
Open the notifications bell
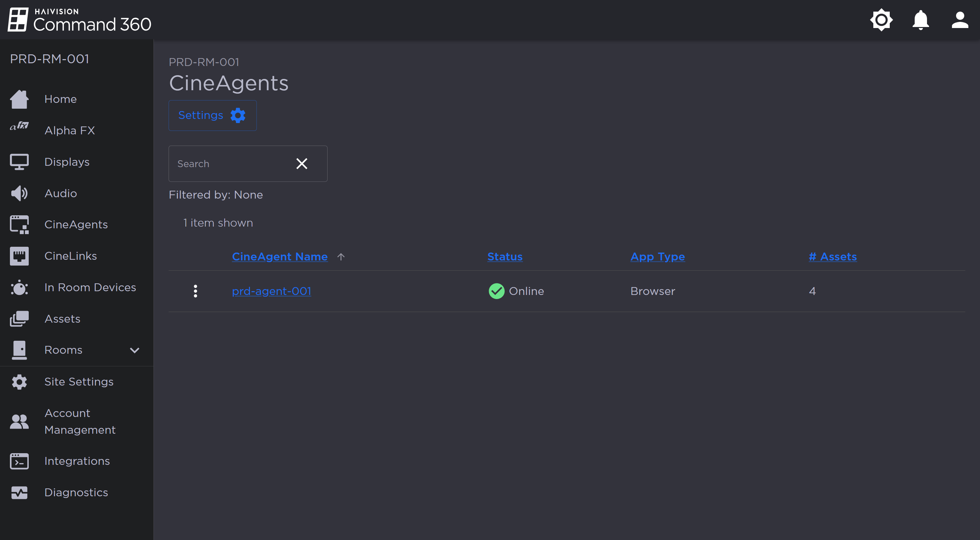click(920, 20)
